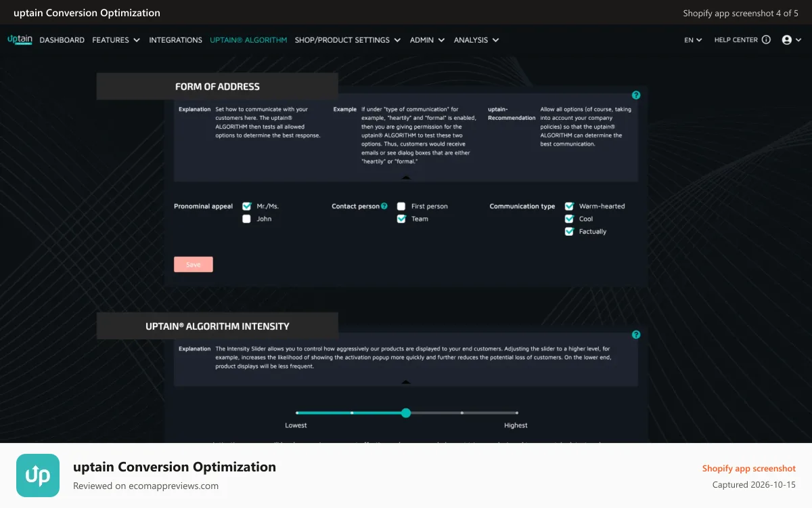Expand the Shop/Product Settings dropdown
This screenshot has width=812, height=508.
(348, 40)
